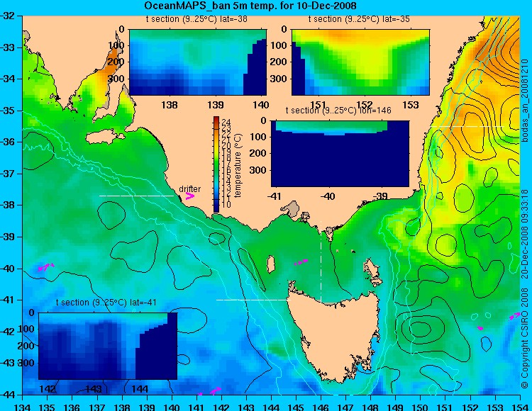
Task: Click the '© Copyright CSIRO 2008' notice
Action: point(525,337)
